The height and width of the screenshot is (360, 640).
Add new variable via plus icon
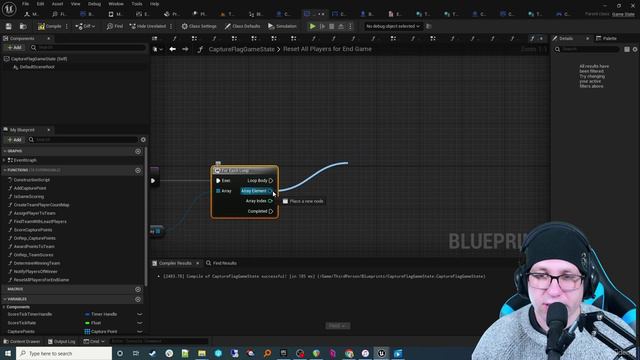pos(138,299)
